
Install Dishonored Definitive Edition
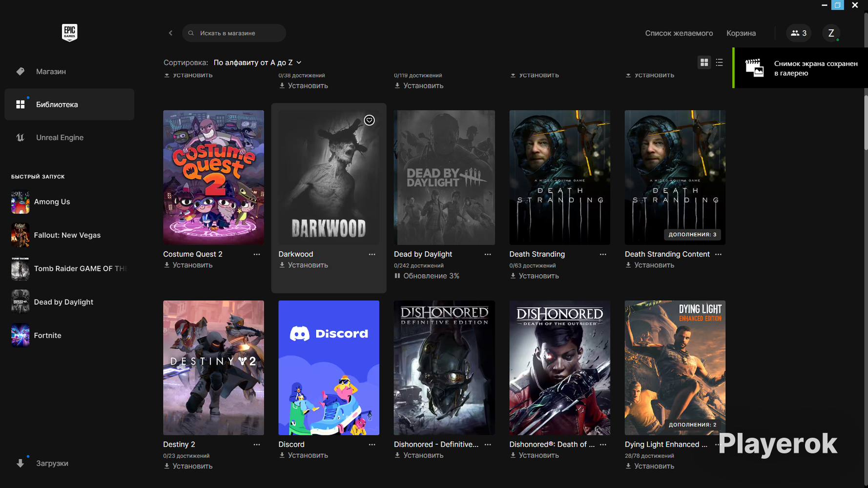(419, 455)
